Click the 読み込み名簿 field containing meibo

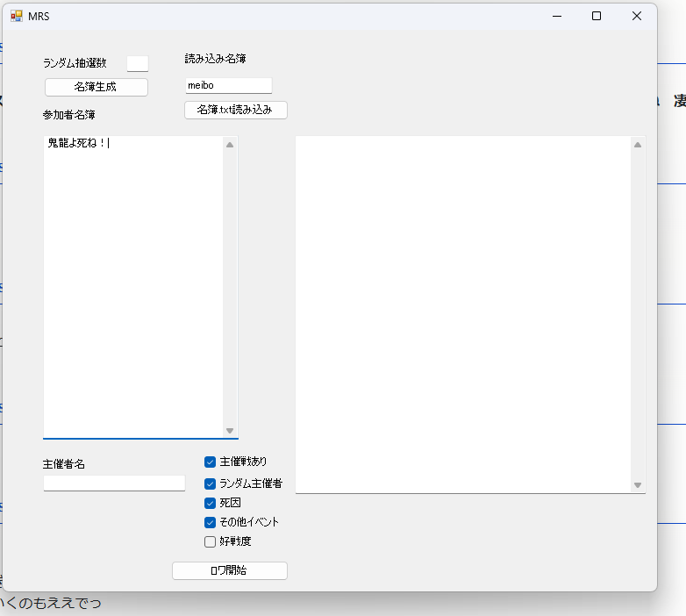pos(228,85)
